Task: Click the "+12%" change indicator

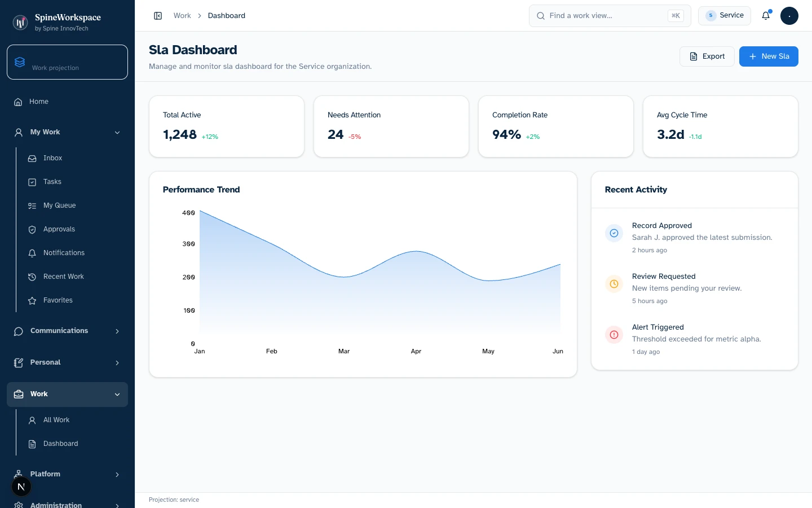Action: [x=210, y=137]
